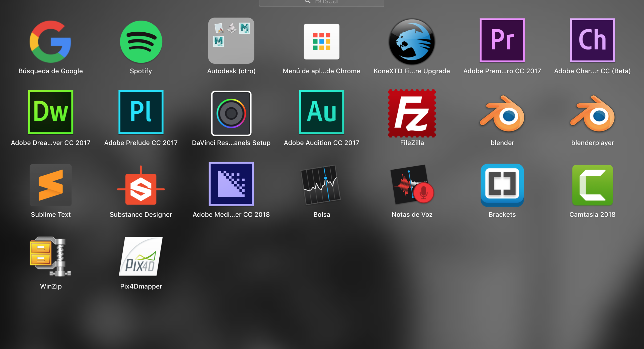Screen dimensions: 644x349
Task: Open the blenderplayer app
Action: point(592,113)
